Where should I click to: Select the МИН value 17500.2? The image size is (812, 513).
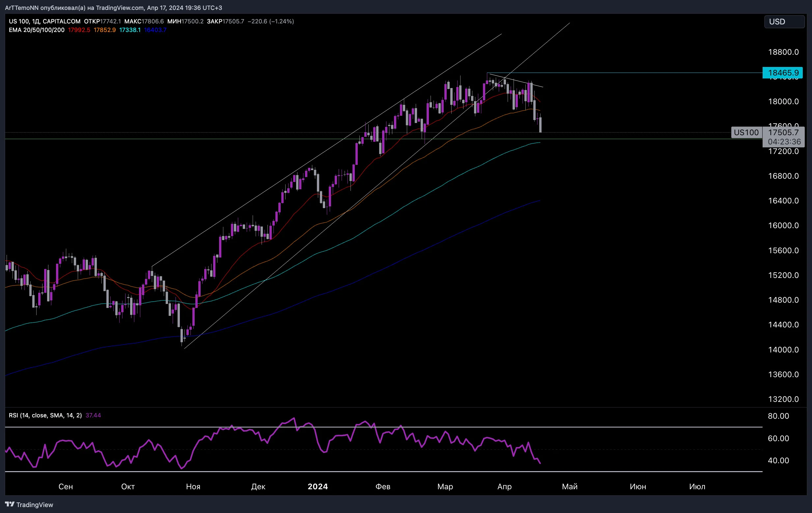193,21
